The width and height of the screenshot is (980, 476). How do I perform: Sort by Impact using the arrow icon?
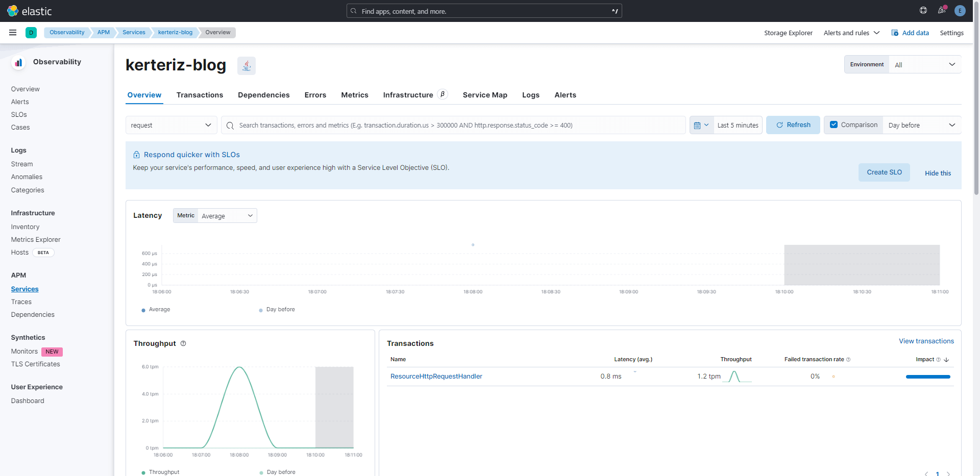point(946,360)
